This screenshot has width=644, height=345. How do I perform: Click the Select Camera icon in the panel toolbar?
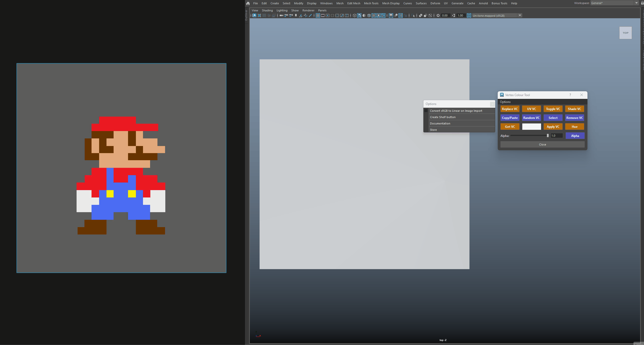(x=281, y=15)
